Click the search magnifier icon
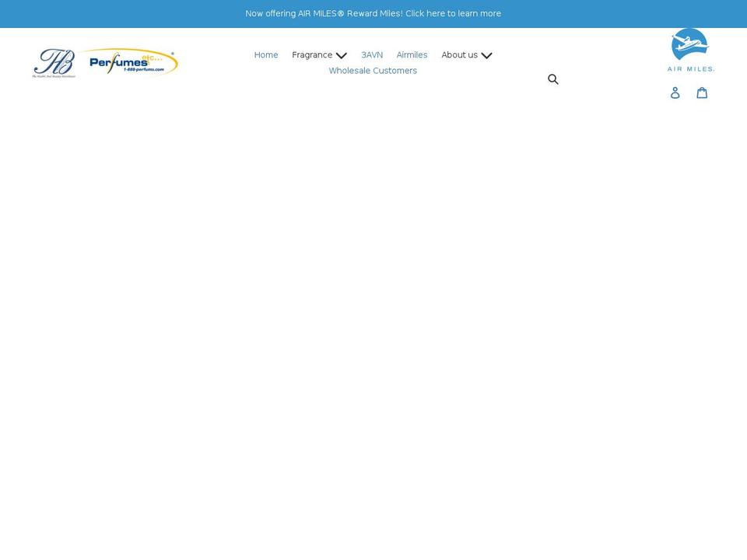Image resolution: width=747 pixels, height=560 pixels. coord(553,79)
